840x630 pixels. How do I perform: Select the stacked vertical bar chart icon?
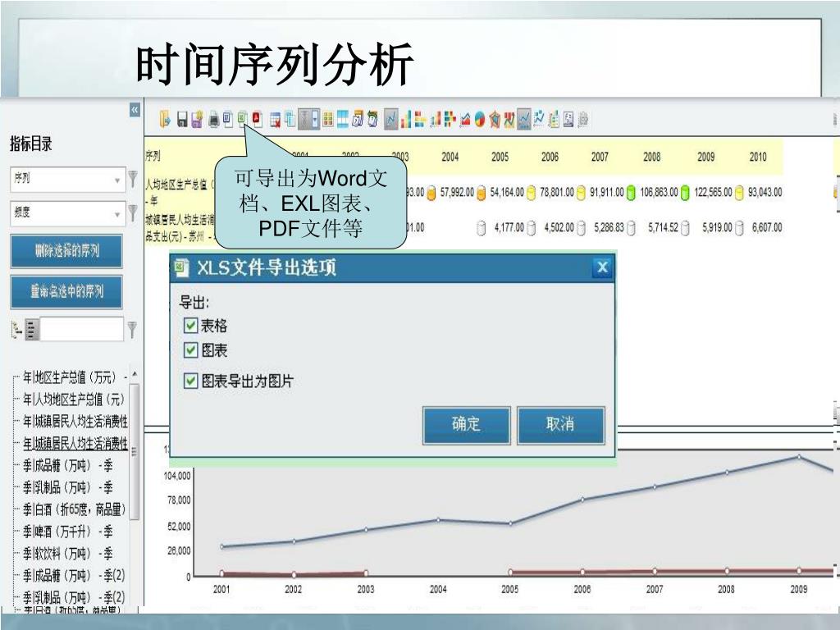pyautogui.click(x=436, y=119)
